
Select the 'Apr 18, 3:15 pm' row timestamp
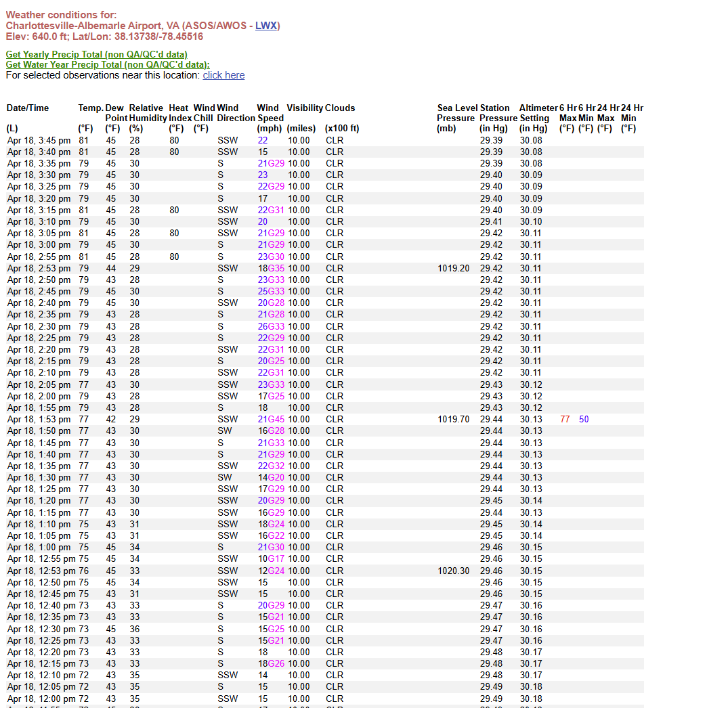pyautogui.click(x=39, y=211)
